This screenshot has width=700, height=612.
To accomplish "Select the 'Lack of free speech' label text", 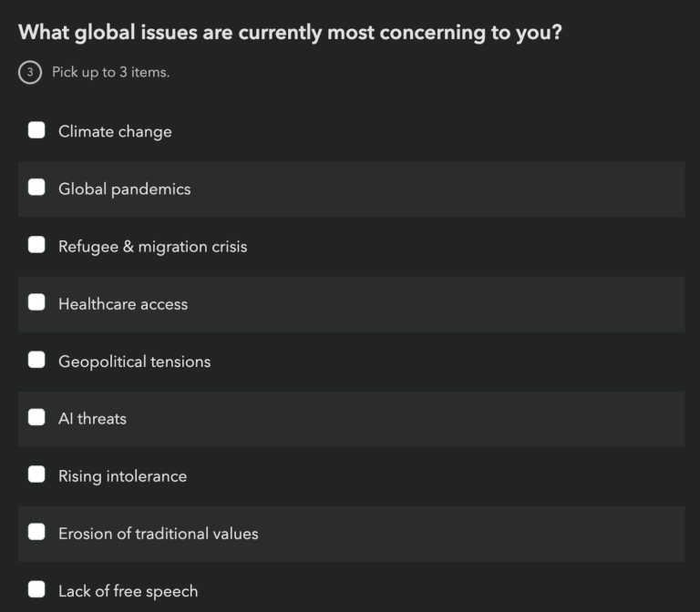I will coord(128,590).
